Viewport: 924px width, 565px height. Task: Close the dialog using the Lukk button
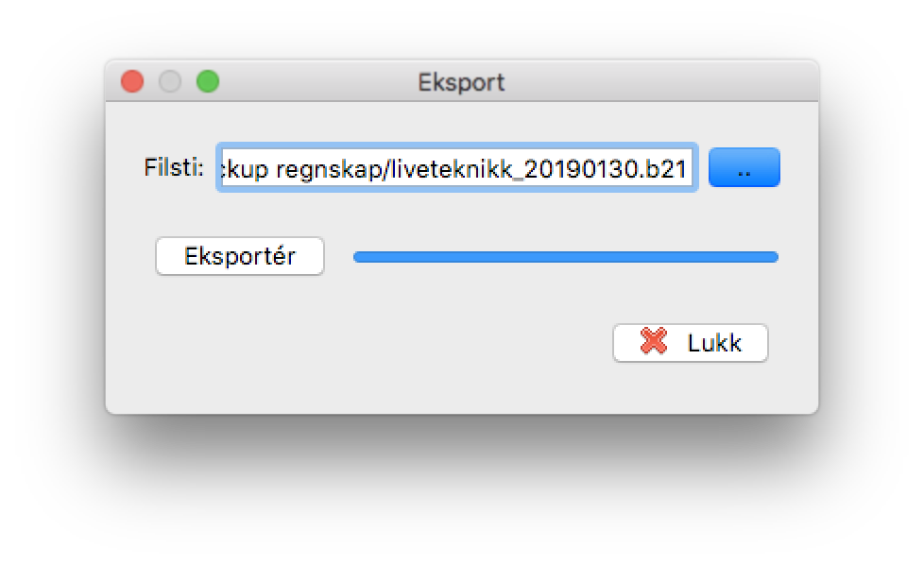[x=690, y=343]
